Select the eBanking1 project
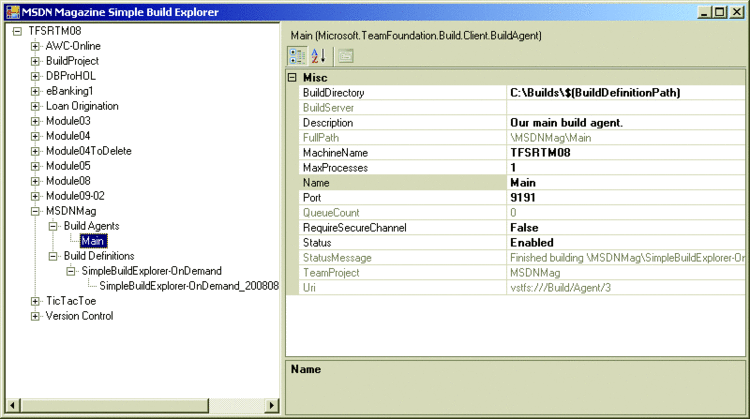Viewport: 750px width, 419px height. coord(69,91)
